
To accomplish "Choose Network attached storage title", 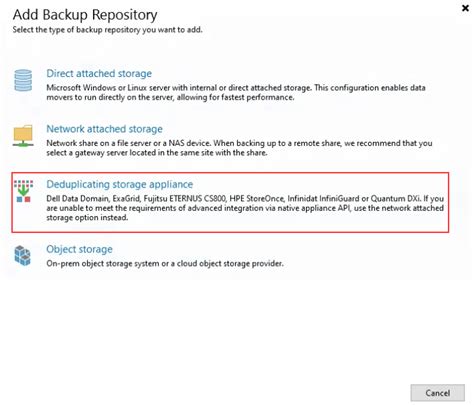I will point(104,129).
